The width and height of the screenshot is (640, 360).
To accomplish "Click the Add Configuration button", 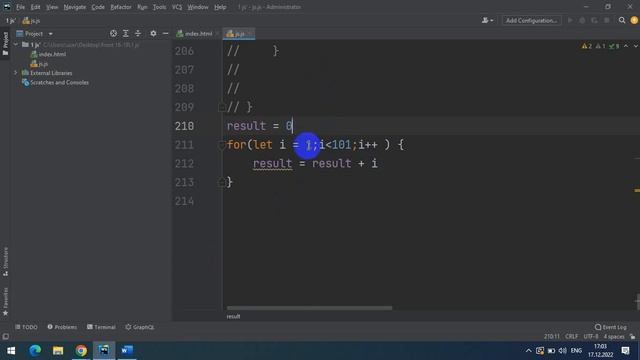I will (x=531, y=20).
